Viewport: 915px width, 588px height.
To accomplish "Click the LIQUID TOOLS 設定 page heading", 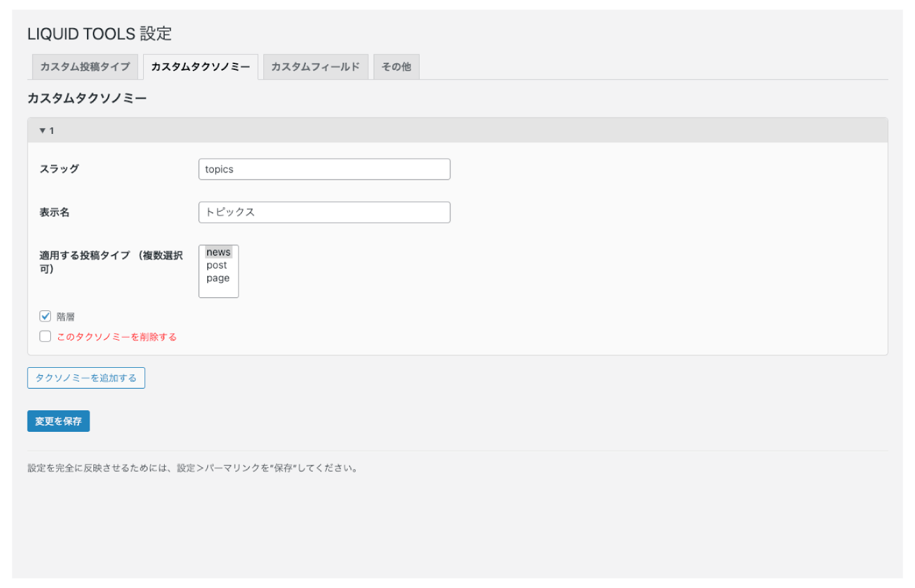I will point(99,34).
